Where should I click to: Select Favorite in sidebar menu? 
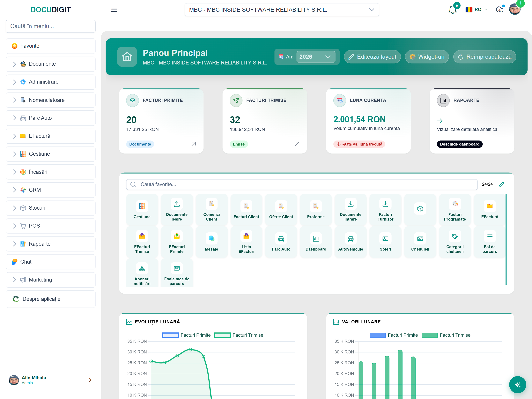coord(50,46)
